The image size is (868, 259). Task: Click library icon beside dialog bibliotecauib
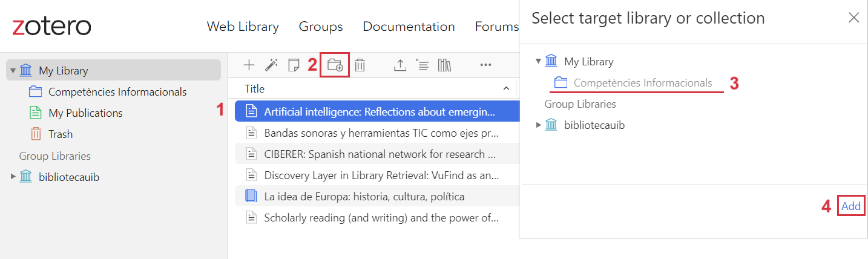click(x=551, y=125)
